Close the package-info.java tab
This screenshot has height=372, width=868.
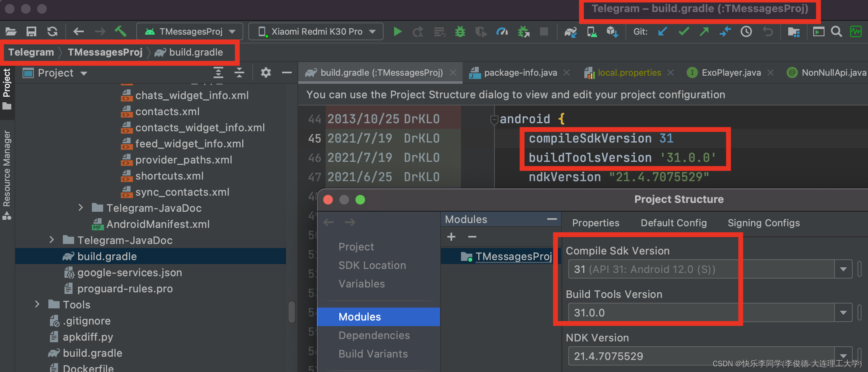click(x=567, y=72)
